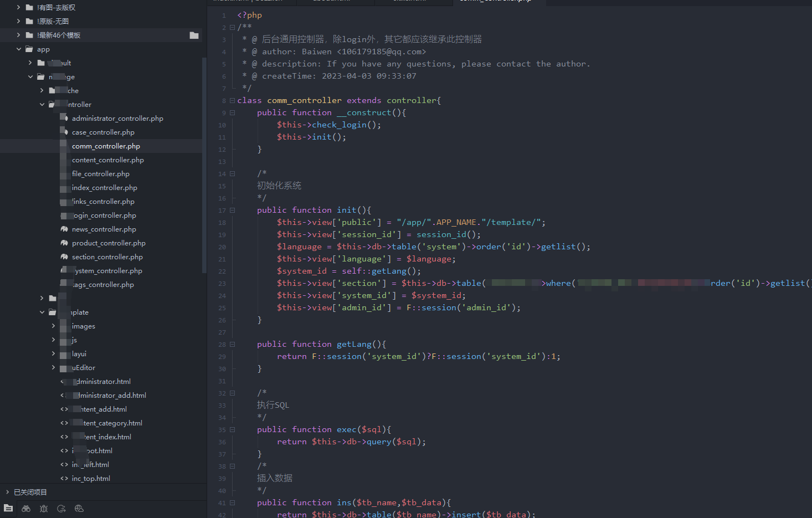The height and width of the screenshot is (518, 812).
Task: Expand the !原版-无图 folder chevron
Action: click(18, 21)
